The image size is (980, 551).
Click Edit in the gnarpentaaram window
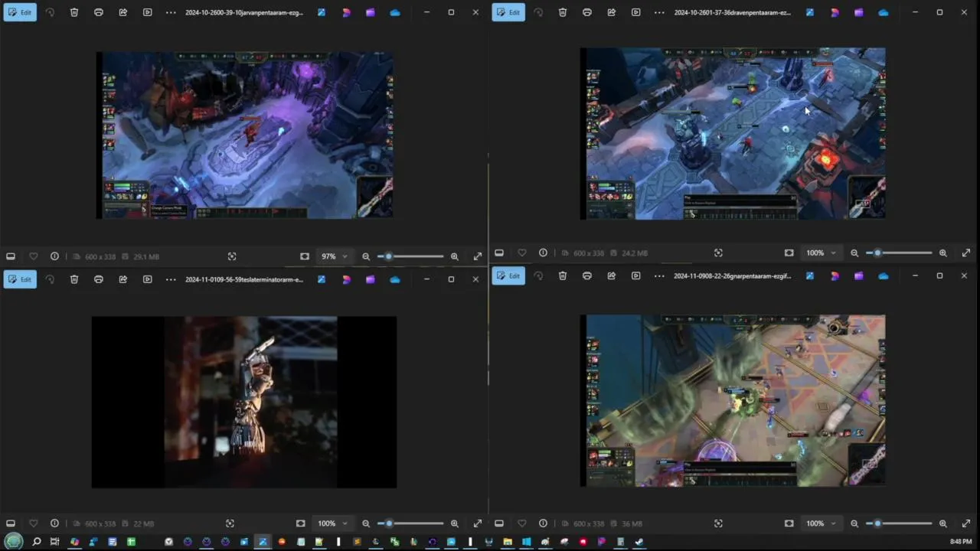(508, 275)
